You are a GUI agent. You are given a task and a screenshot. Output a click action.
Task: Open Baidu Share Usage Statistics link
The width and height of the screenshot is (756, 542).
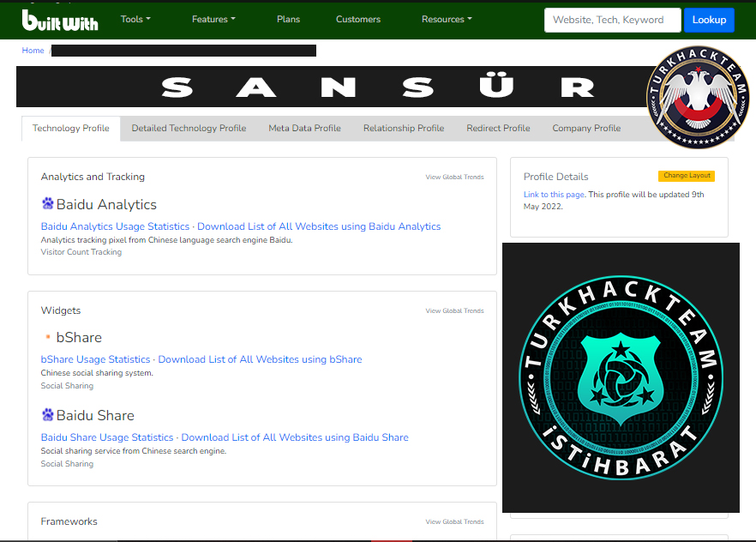click(107, 437)
